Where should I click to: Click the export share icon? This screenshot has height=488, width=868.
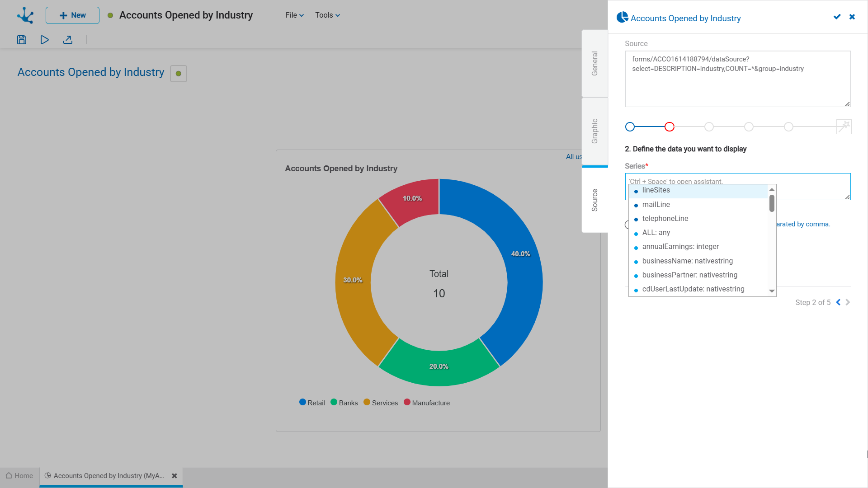[x=68, y=40]
